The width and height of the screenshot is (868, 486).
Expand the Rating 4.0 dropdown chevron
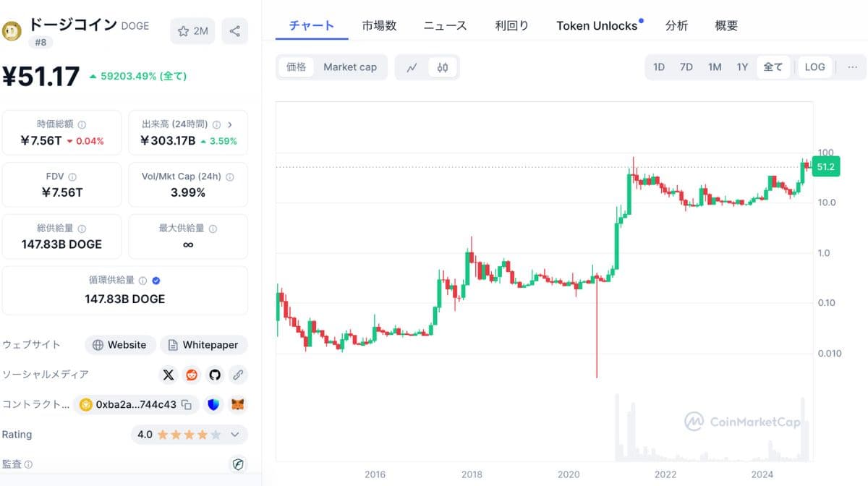(x=234, y=435)
